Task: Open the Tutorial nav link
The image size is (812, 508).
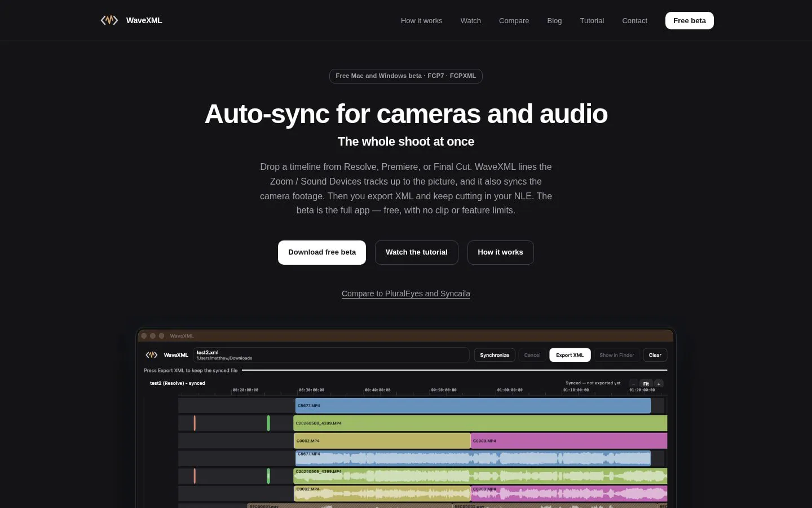Action: [592, 20]
